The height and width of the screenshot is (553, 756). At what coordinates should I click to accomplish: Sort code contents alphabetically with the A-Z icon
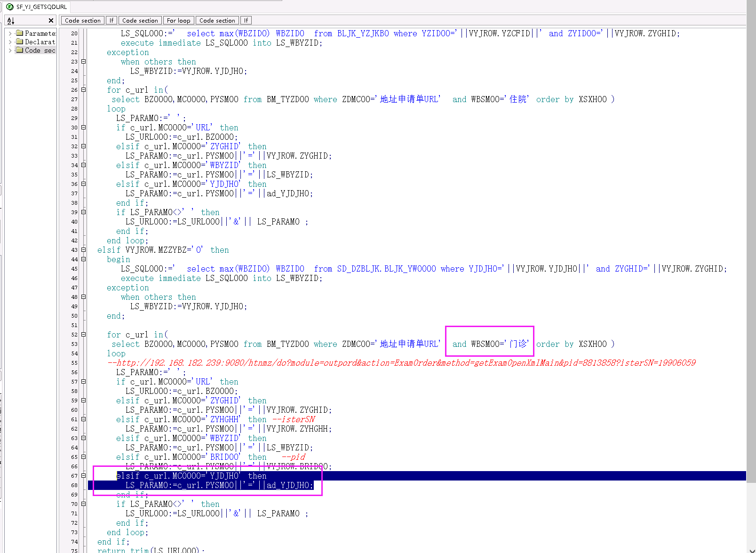11,21
